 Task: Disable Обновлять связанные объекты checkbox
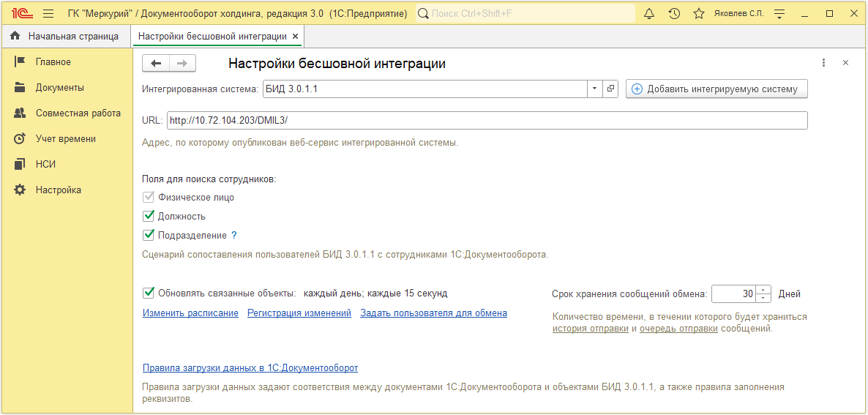point(149,294)
